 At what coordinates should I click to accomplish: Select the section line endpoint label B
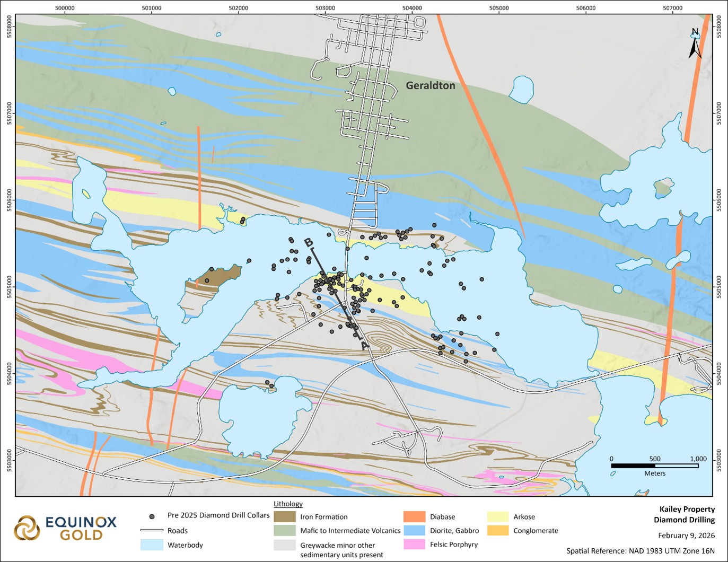(x=309, y=243)
